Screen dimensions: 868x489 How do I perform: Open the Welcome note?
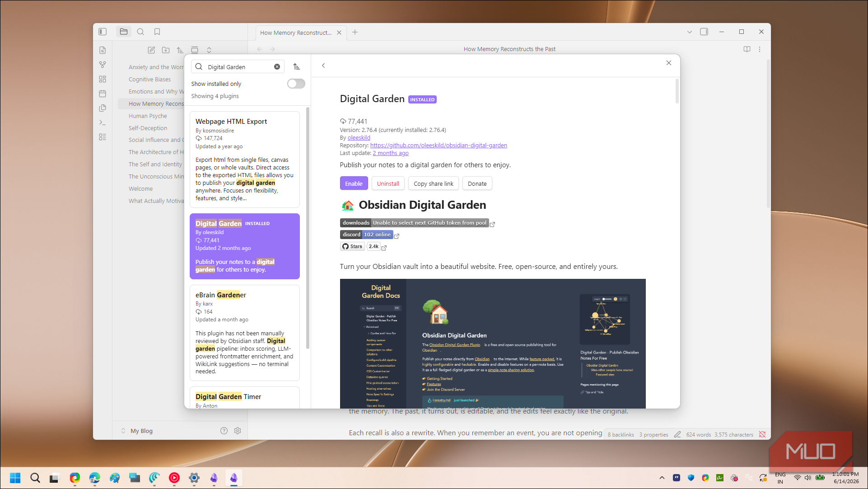140,188
